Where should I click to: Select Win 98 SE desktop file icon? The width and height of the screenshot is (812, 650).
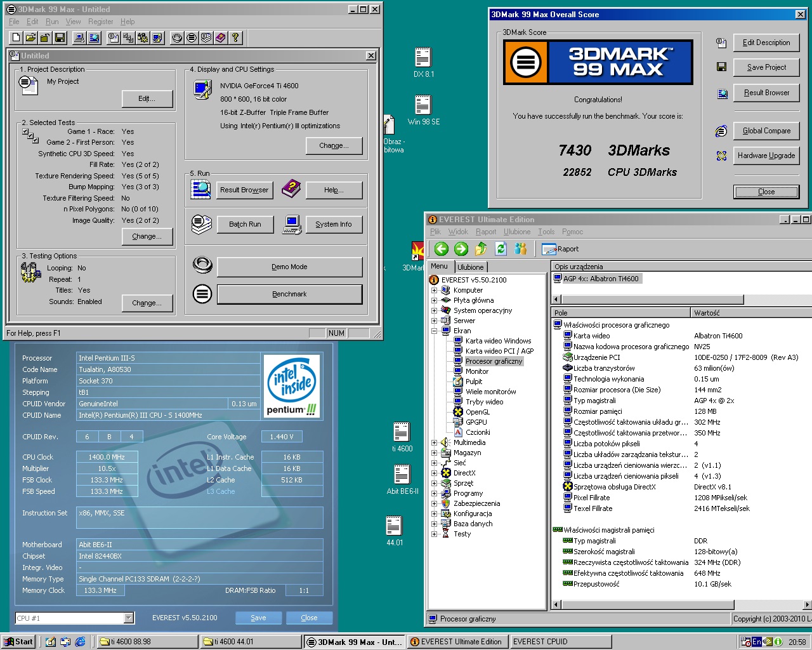423,110
